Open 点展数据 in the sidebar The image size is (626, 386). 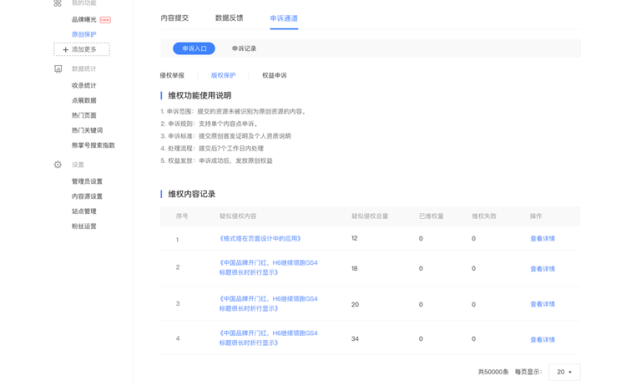tap(84, 100)
